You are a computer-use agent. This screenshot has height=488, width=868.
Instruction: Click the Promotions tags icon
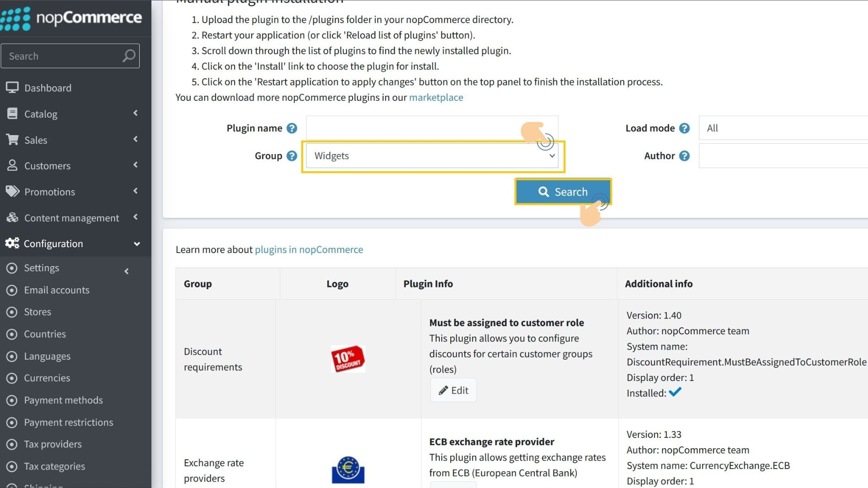coord(12,192)
